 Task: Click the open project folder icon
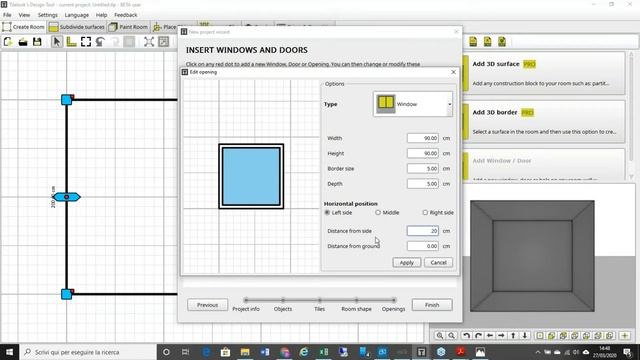tap(23, 42)
